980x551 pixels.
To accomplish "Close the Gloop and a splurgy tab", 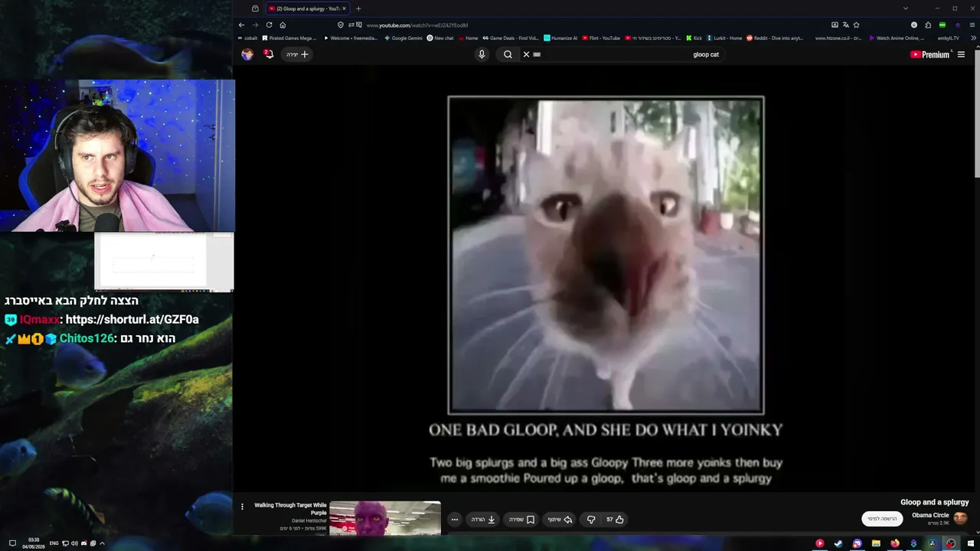I will click(x=344, y=8).
